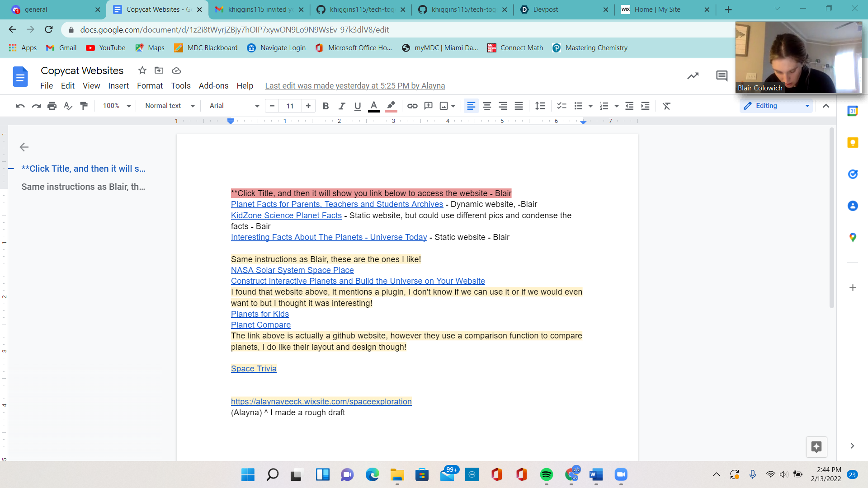Open the checklist formatting tool
868x488 pixels.
pyautogui.click(x=561, y=106)
